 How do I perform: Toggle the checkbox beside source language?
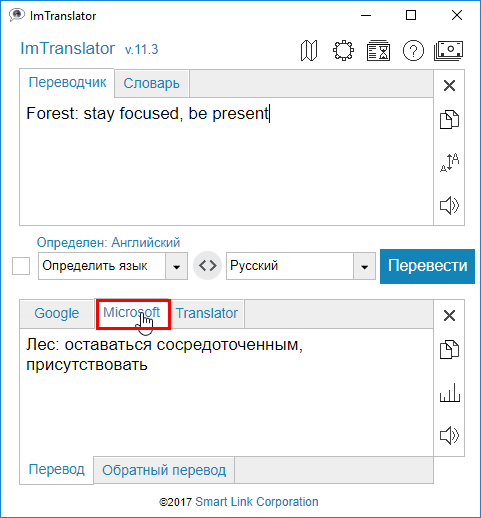click(21, 266)
